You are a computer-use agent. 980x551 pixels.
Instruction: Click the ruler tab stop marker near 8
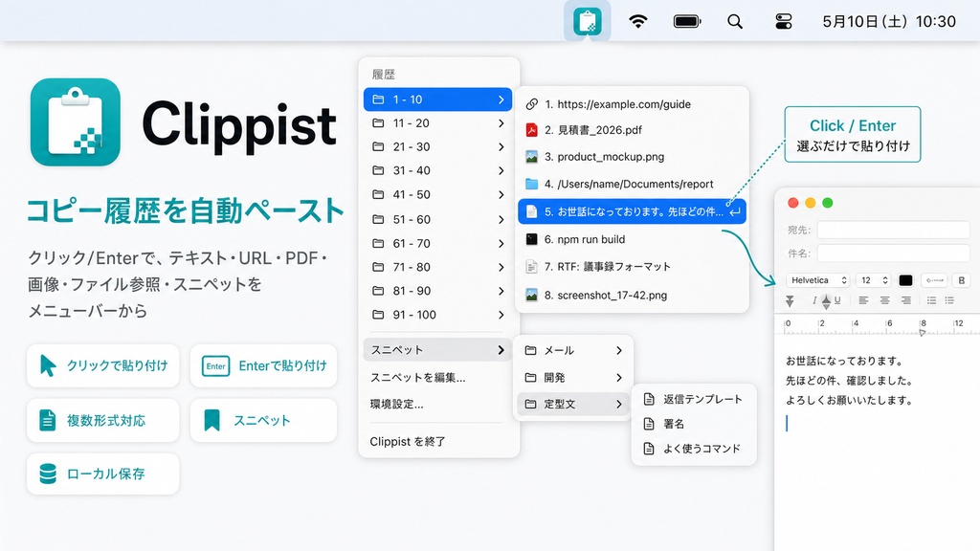pos(922,333)
